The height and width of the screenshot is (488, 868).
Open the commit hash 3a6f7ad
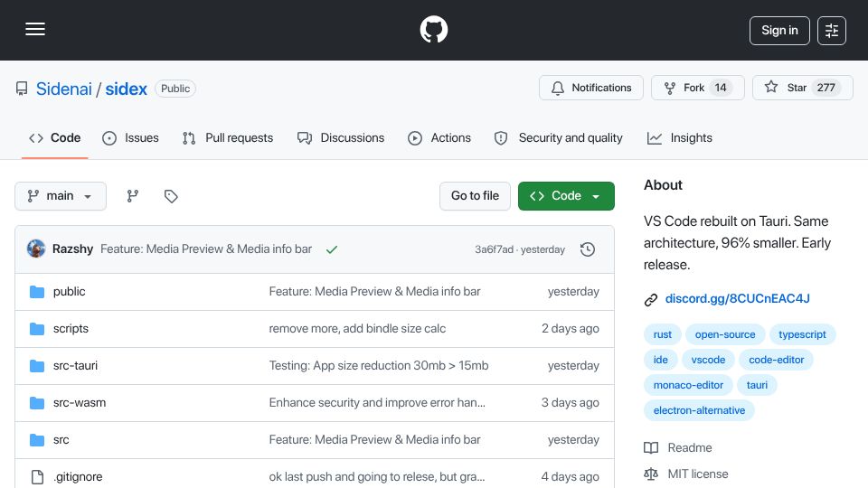tap(494, 249)
